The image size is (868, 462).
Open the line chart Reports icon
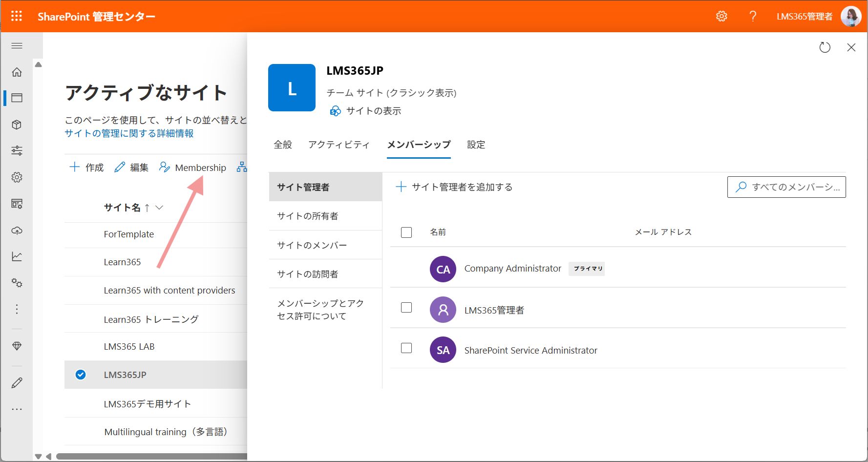tap(17, 256)
